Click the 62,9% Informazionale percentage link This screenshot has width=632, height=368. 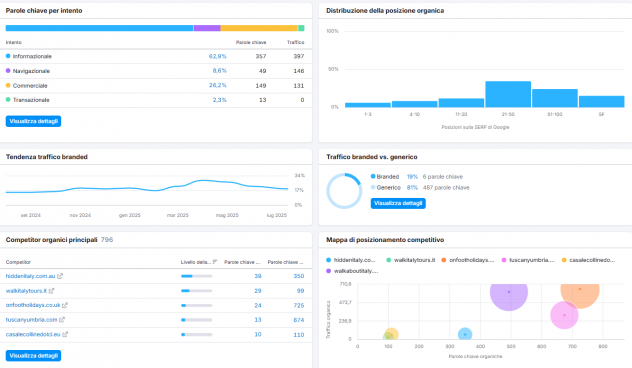coord(218,56)
